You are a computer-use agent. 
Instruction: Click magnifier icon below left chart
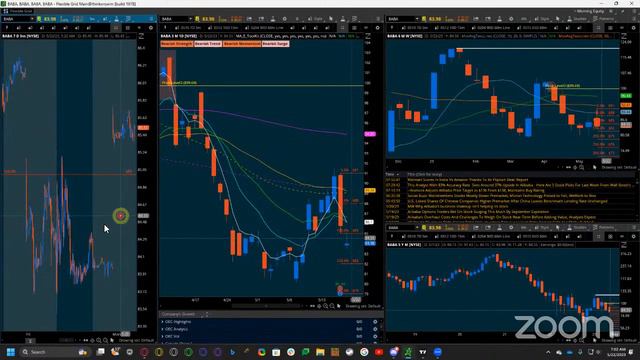[99, 340]
